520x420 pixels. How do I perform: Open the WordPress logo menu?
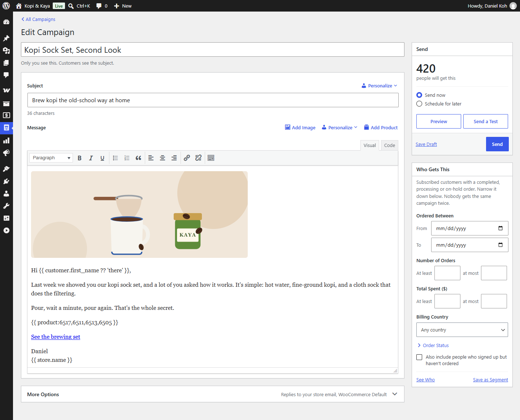[6, 6]
